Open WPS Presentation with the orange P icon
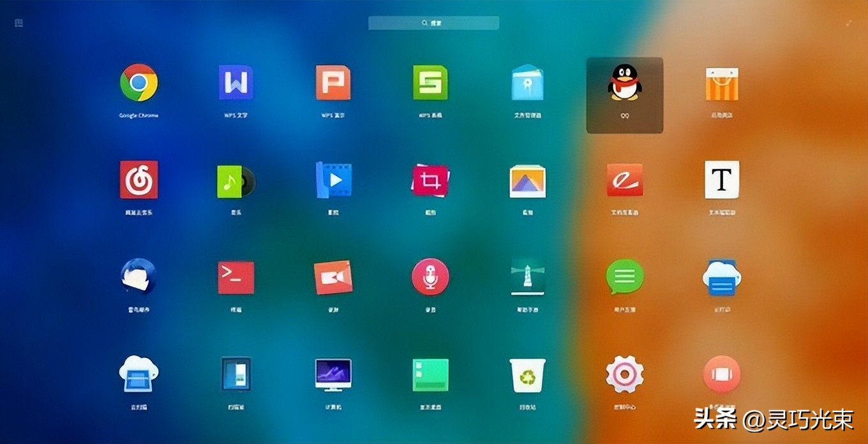The image size is (868, 444). click(x=333, y=83)
